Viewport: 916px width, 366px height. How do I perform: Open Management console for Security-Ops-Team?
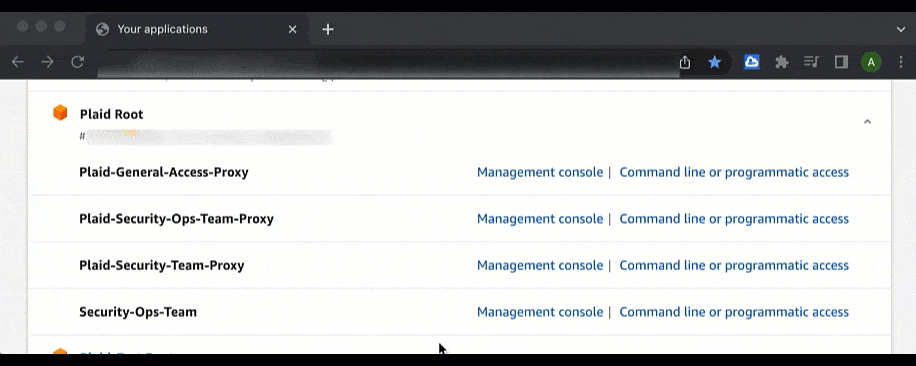point(540,312)
